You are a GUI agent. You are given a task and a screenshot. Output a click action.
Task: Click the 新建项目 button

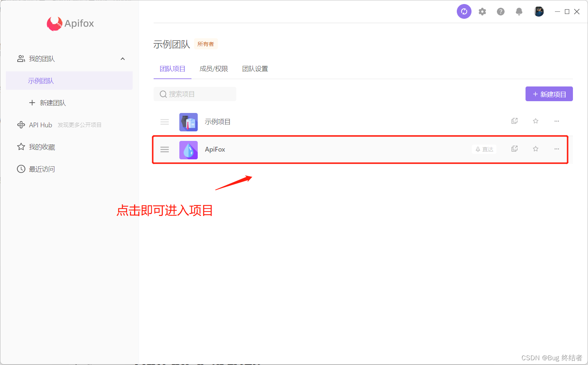549,94
